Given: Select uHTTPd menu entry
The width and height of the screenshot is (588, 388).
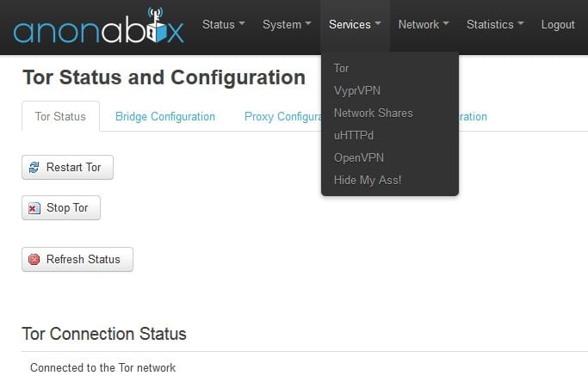Looking at the screenshot, I should click(356, 135).
